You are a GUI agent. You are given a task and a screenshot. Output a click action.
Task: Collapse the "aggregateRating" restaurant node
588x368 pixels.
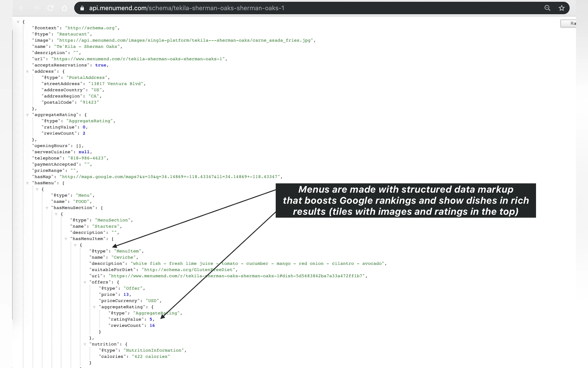click(x=28, y=115)
